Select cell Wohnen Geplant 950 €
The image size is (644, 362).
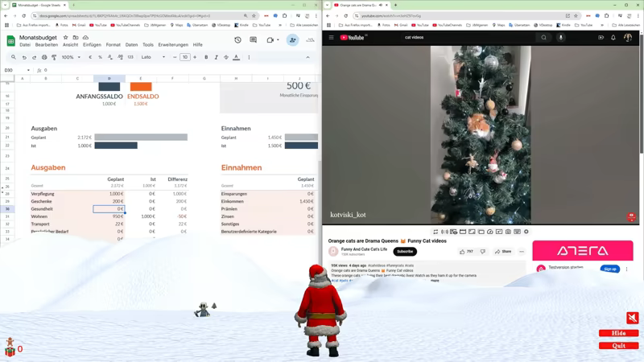click(109, 216)
